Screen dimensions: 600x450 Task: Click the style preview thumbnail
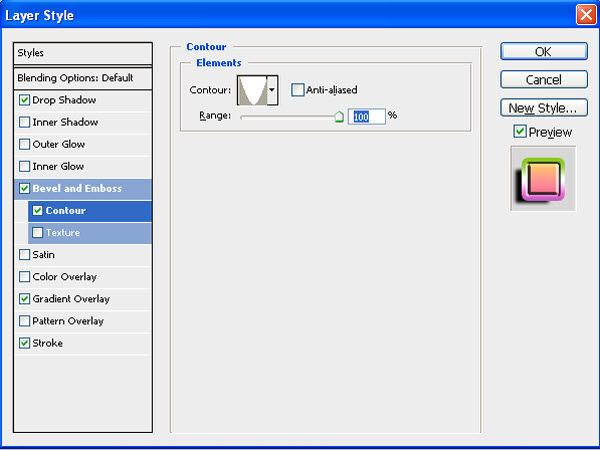(543, 177)
